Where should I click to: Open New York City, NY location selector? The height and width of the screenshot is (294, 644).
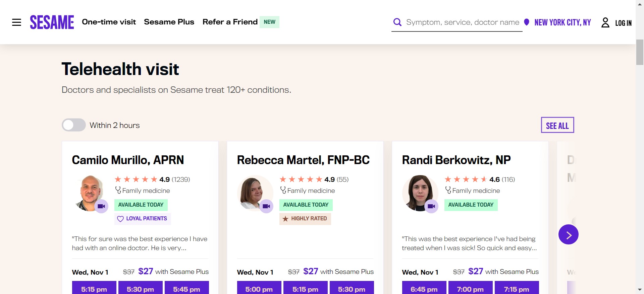[562, 22]
